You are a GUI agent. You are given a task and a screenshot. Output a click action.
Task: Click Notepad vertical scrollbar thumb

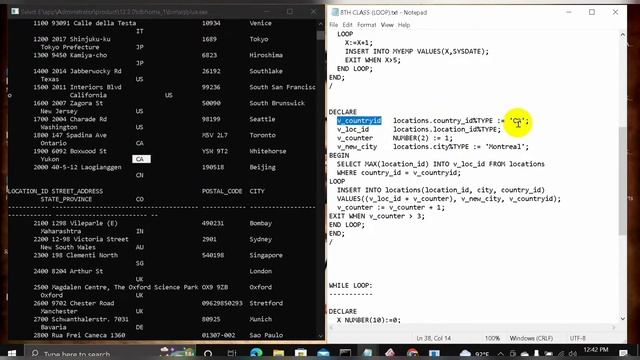click(x=622, y=181)
